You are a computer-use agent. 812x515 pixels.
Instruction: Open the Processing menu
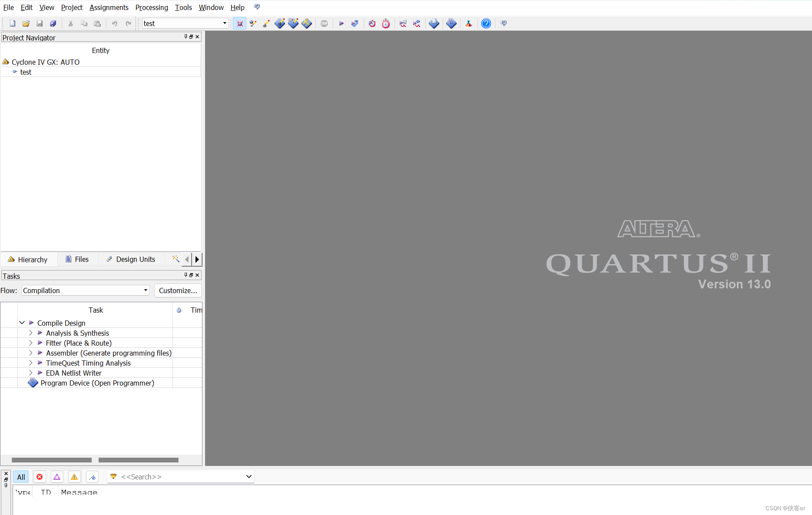click(152, 7)
